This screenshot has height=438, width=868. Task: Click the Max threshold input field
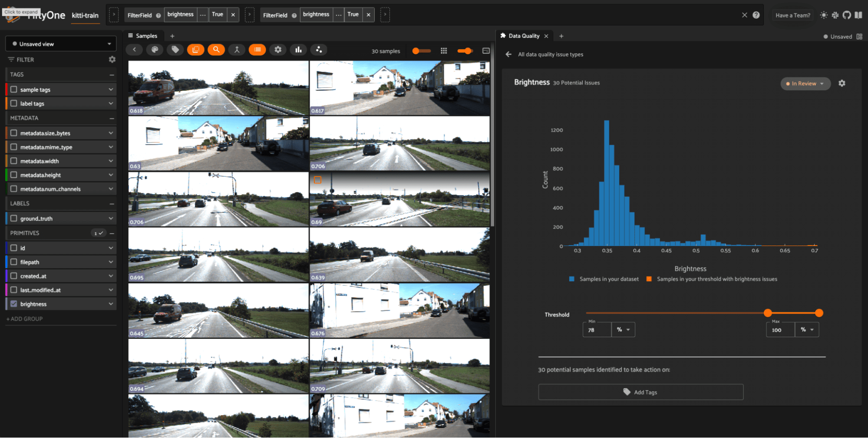tap(781, 330)
